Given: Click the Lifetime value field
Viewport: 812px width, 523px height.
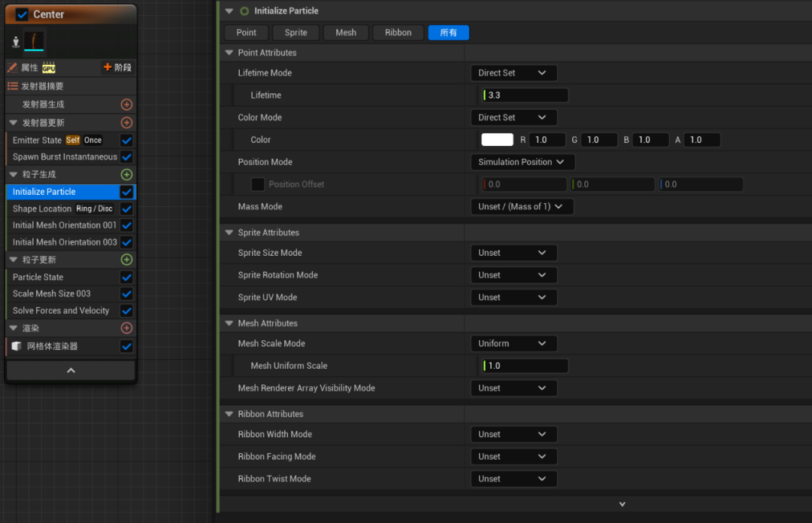Looking at the screenshot, I should pos(525,96).
